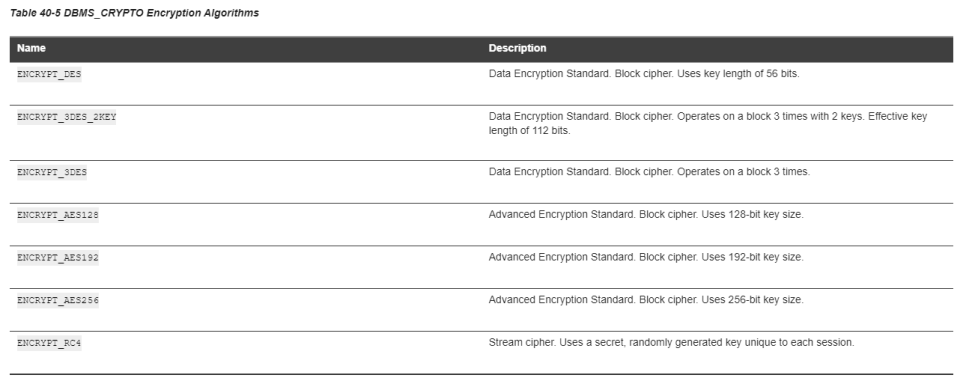
Task: Click the ENCRYPT_3DES code entry
Action: 52,173
